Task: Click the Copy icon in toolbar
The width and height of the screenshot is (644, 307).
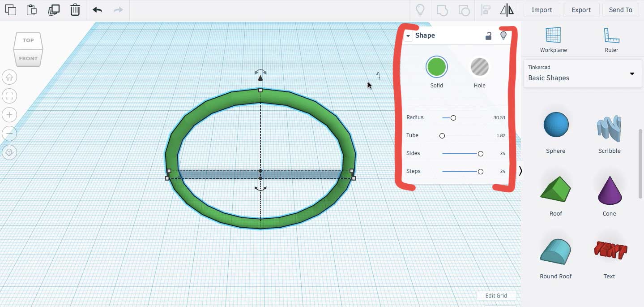Action: 11,10
